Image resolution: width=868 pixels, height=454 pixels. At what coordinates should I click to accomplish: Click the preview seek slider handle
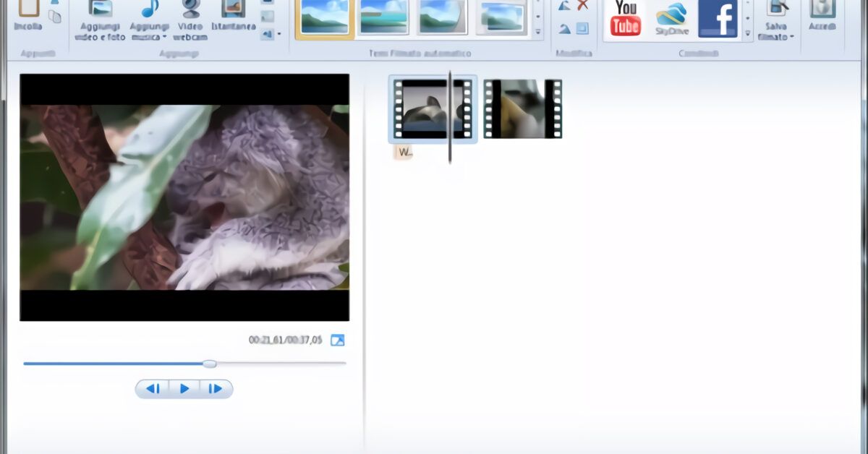[209, 364]
